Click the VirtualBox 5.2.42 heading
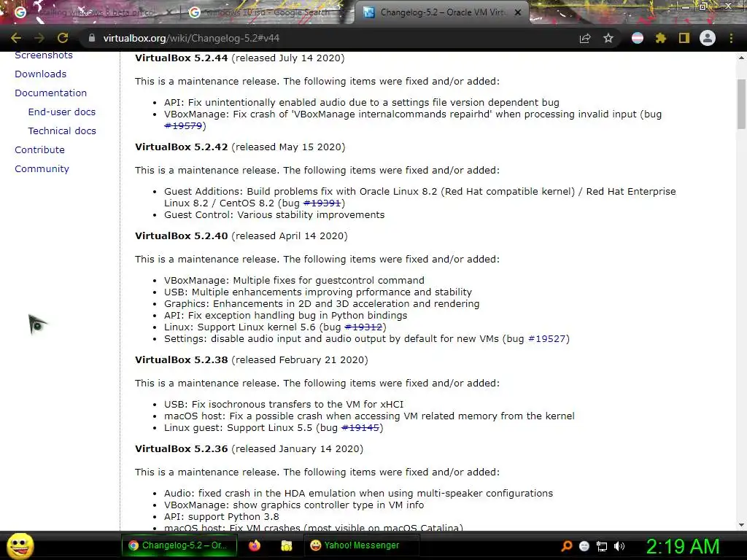Image resolution: width=747 pixels, height=560 pixels. tap(182, 147)
